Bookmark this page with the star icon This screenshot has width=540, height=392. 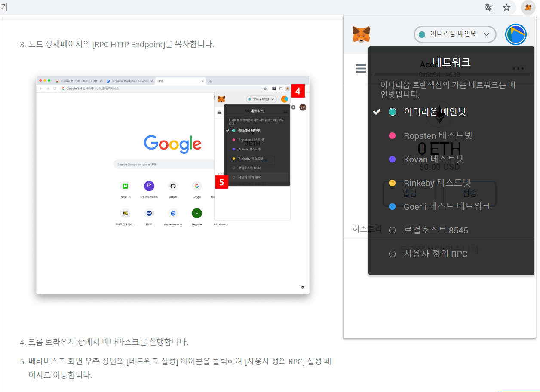click(x=506, y=7)
